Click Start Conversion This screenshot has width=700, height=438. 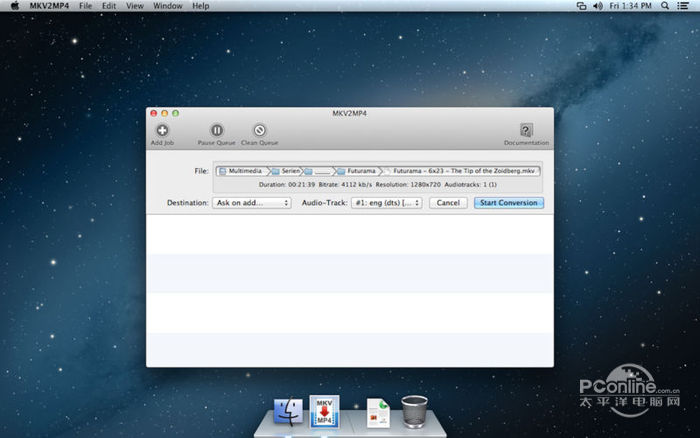(509, 203)
